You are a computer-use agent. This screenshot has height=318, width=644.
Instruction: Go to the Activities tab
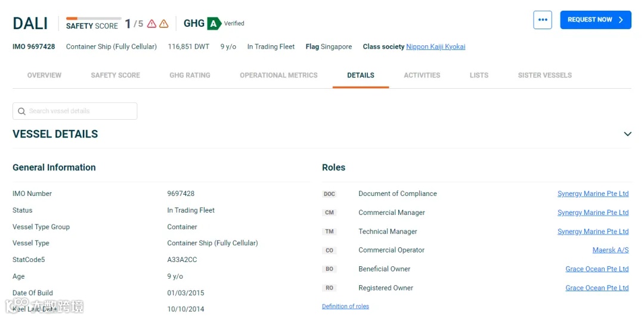point(422,75)
